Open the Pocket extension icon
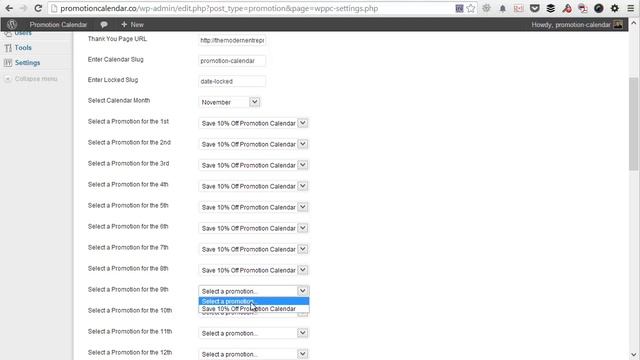The width and height of the screenshot is (640, 360). point(534,8)
